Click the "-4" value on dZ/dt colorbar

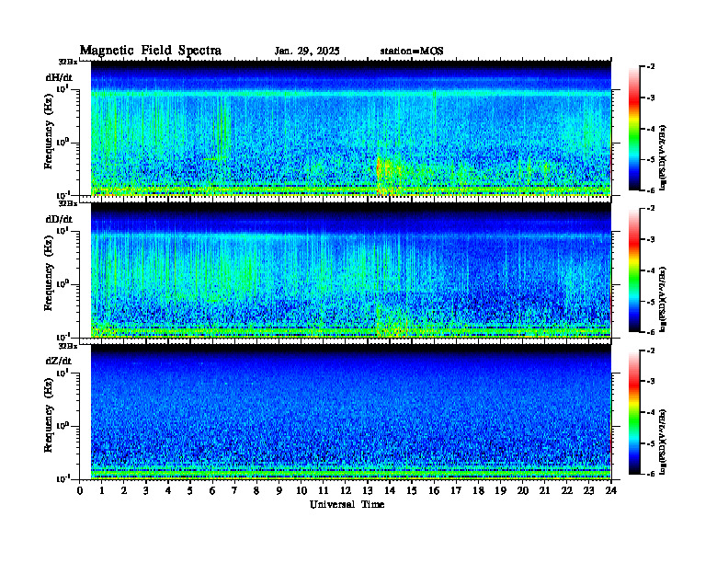(x=651, y=412)
